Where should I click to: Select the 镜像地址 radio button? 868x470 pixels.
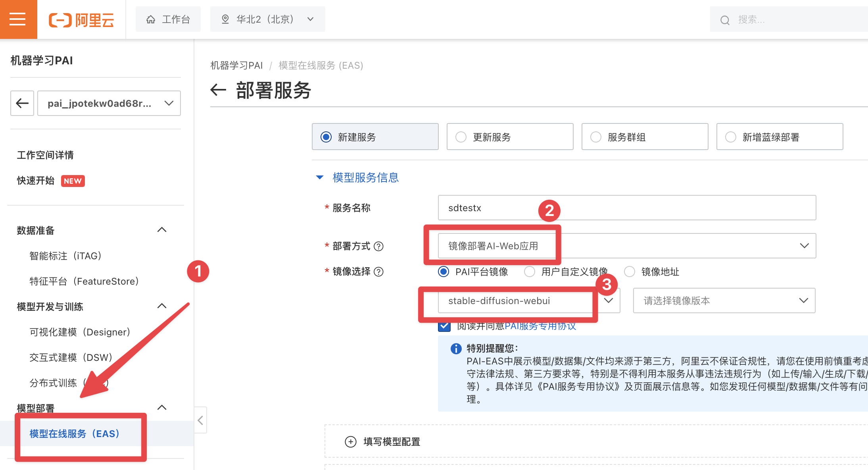point(630,272)
